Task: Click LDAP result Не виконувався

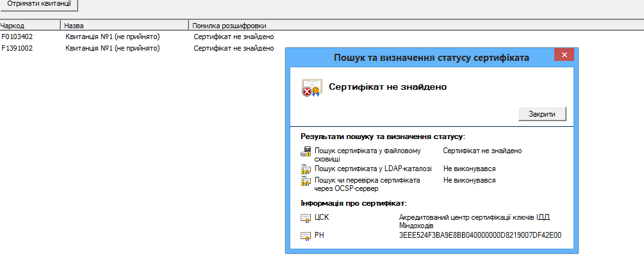Action: (470, 169)
